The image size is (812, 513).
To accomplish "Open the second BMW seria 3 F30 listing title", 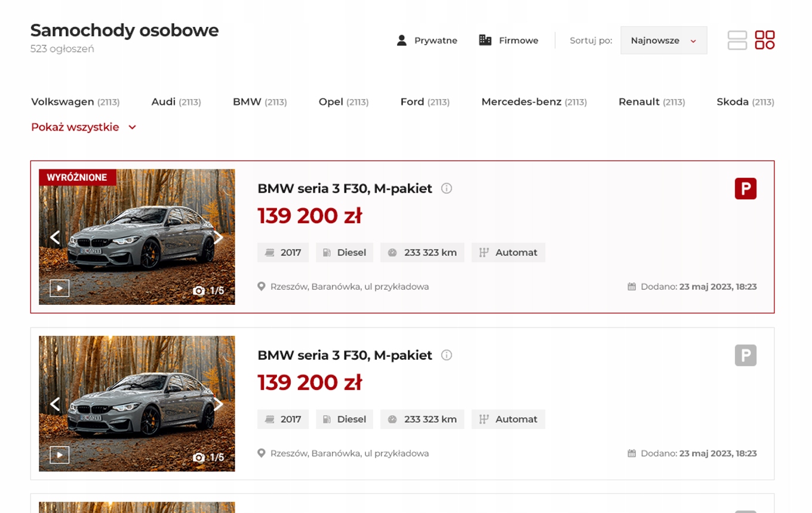I will pos(345,356).
